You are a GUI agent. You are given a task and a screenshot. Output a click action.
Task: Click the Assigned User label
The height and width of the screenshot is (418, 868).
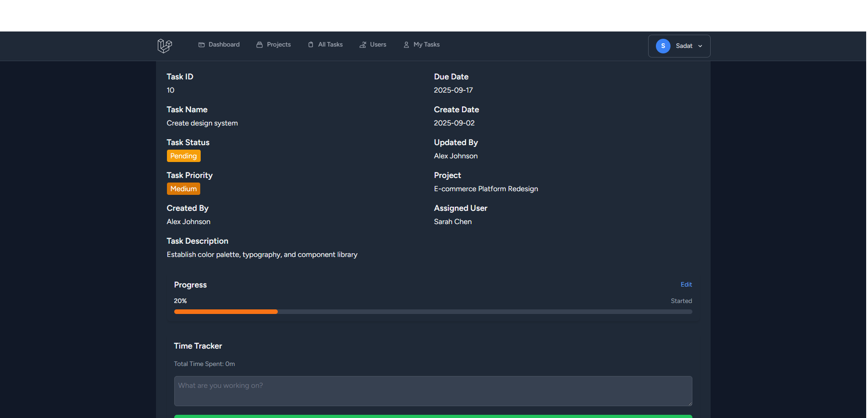pos(461,208)
